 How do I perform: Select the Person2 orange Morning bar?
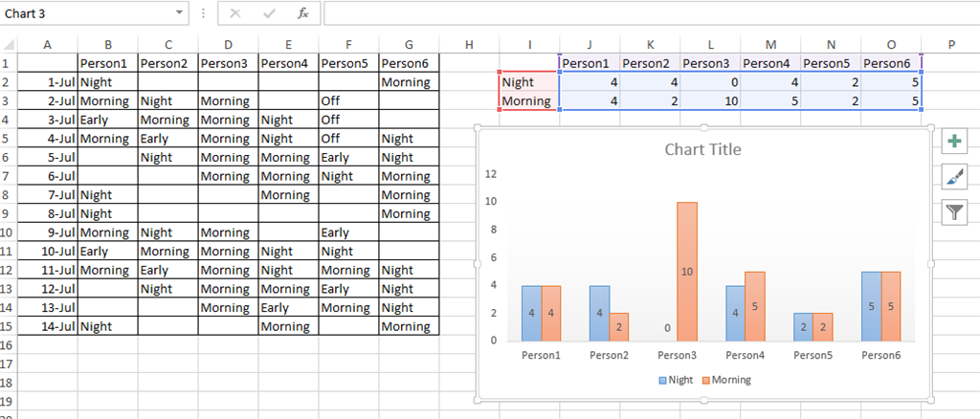(x=619, y=326)
